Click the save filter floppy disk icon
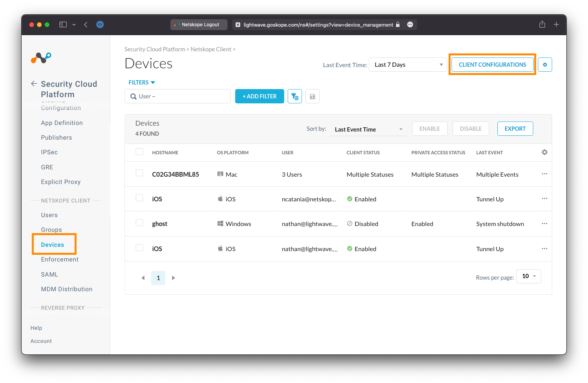This screenshot has width=588, height=383. point(312,96)
